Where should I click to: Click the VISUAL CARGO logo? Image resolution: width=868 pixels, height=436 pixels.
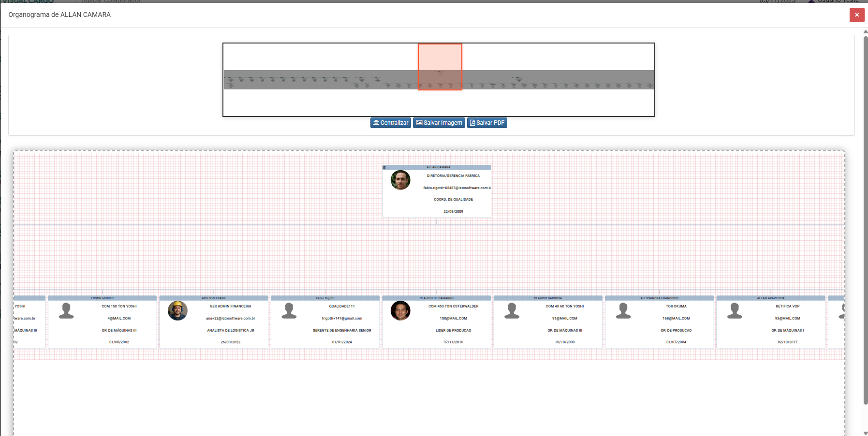pos(29,1)
